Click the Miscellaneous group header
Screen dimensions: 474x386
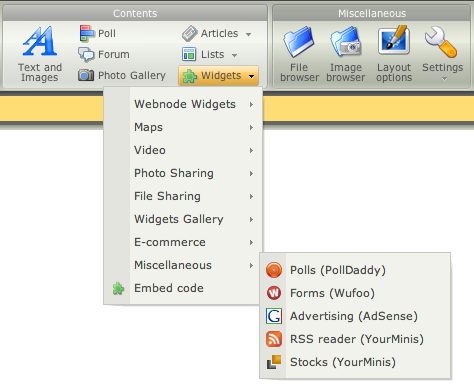click(x=372, y=13)
